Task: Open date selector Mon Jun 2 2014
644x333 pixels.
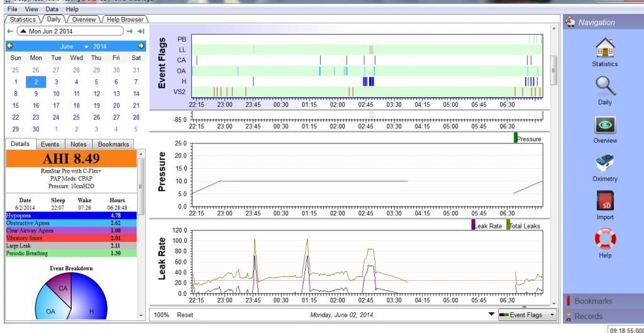Action: pos(70,31)
